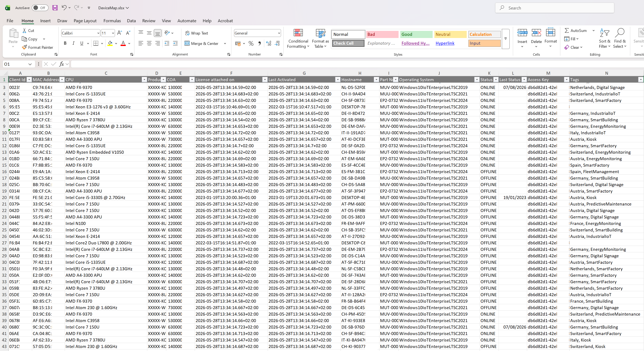The height and width of the screenshot is (351, 644).
Task: Apply the Bad cell style swatch
Action: [382, 34]
